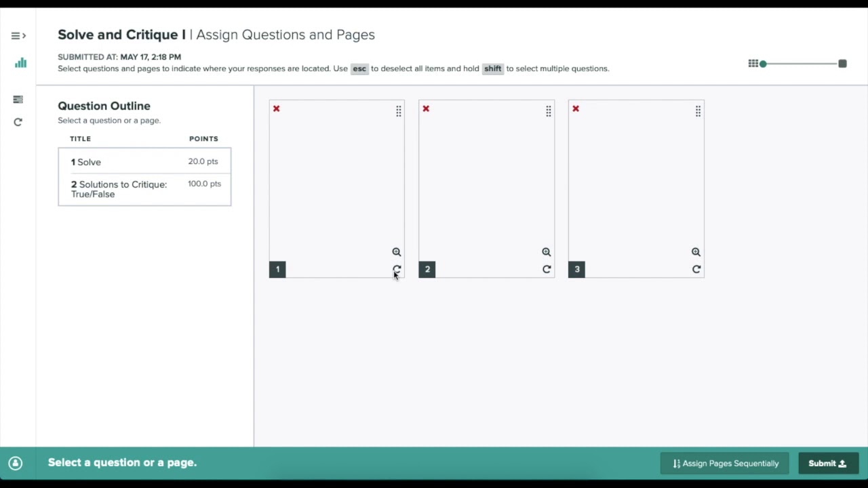This screenshot has width=868, height=488.
Task: Click the sidebar list icon
Action: [18, 100]
